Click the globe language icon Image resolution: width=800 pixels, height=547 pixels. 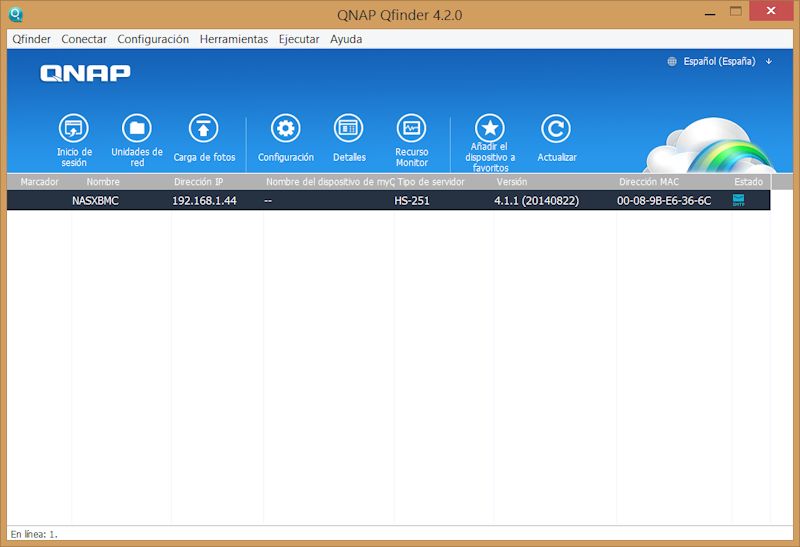(x=672, y=61)
